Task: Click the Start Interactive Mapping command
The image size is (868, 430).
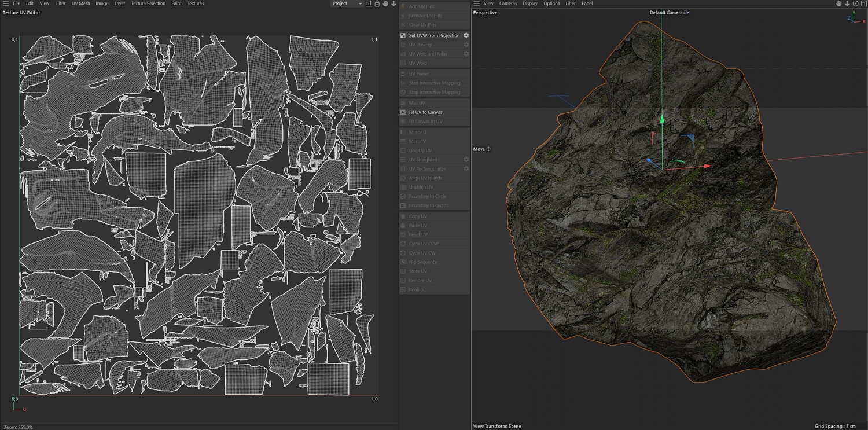Action: (x=435, y=83)
